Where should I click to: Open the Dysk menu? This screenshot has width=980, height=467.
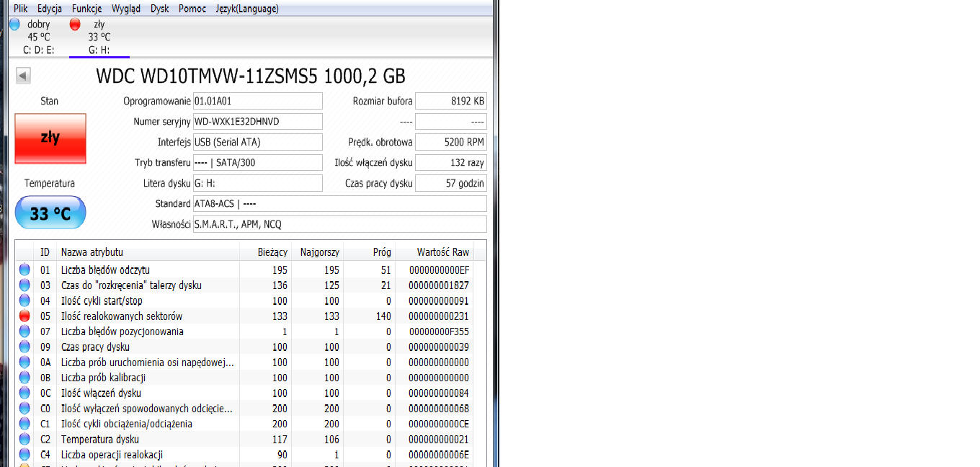pyautogui.click(x=160, y=9)
